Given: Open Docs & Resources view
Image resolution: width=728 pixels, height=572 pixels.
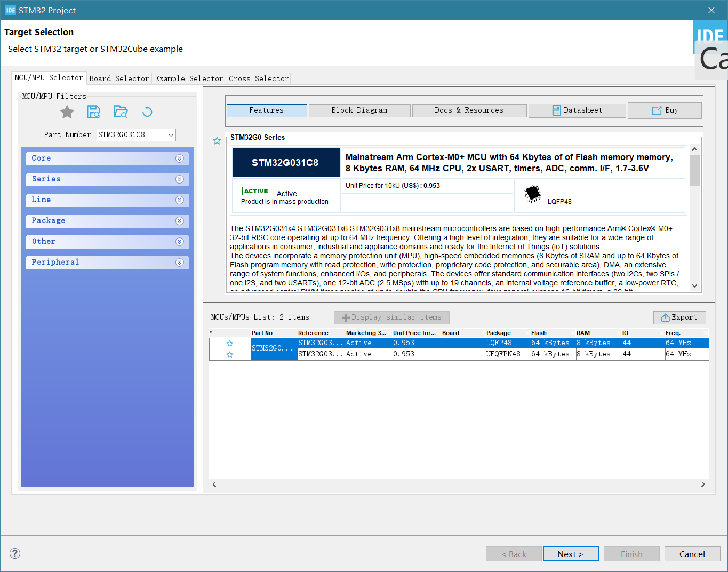Looking at the screenshot, I should coord(469,110).
